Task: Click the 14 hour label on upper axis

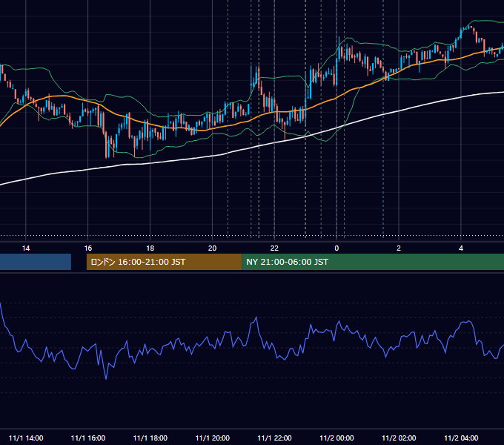Action: point(26,248)
